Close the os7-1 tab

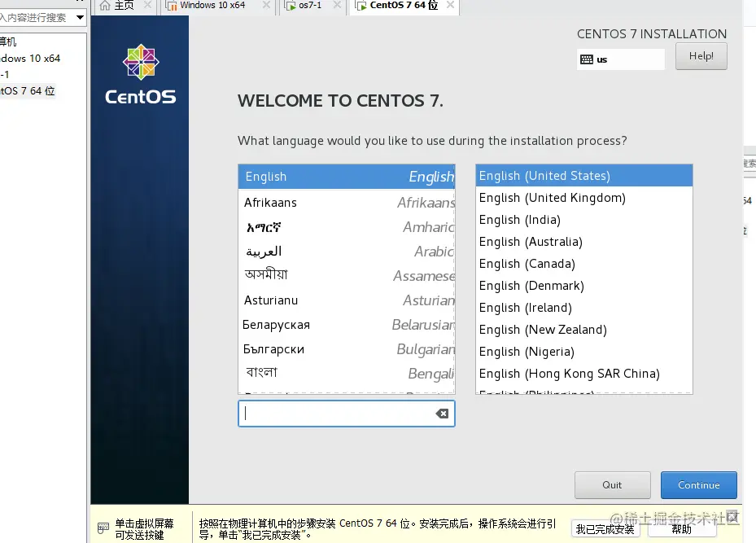[338, 5]
